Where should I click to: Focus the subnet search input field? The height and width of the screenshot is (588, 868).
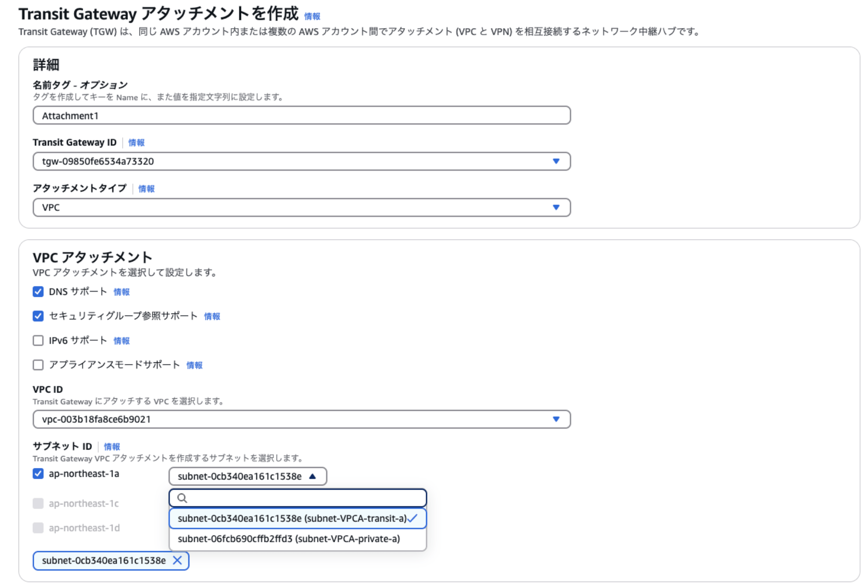pyautogui.click(x=305, y=498)
